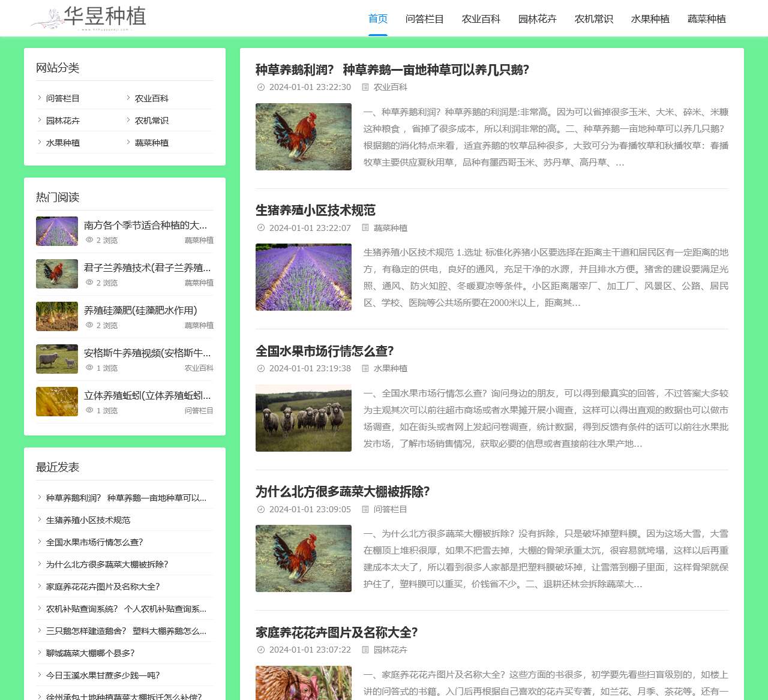This screenshot has width=768, height=700.
Task: Click chevron beside sidebar 水果种植
Action: pos(39,142)
